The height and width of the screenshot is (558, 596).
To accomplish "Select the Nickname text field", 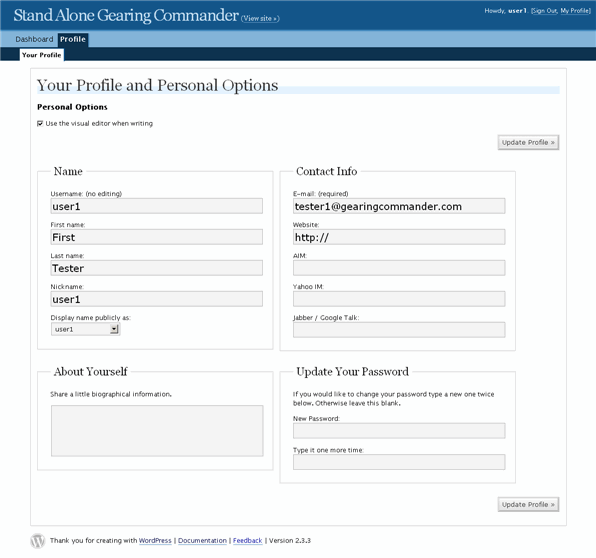I will pyautogui.click(x=157, y=299).
